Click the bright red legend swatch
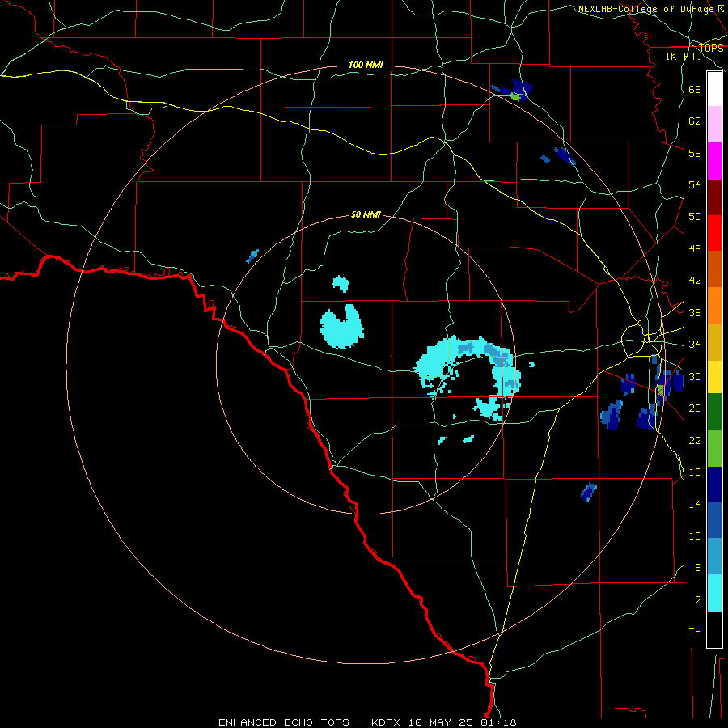The height and width of the screenshot is (728, 728). pos(714,233)
